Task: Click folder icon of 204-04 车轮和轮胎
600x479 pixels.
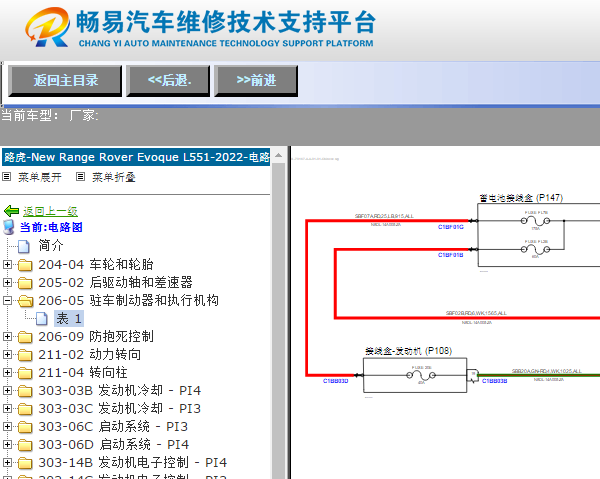Action: (25, 265)
